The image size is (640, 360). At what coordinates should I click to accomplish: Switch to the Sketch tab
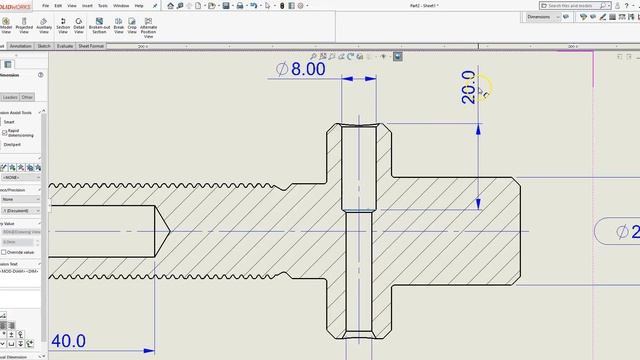(44, 46)
